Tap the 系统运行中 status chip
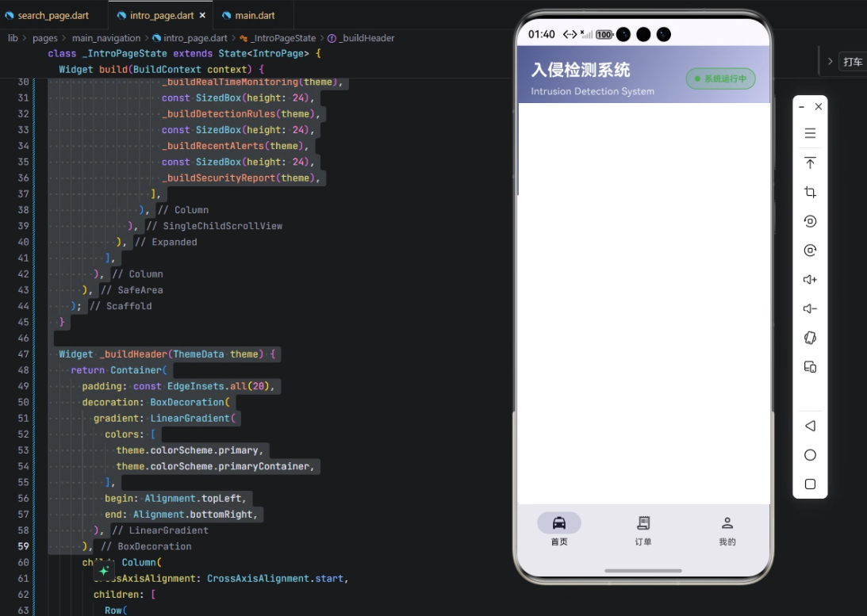This screenshot has height=616, width=867. click(x=720, y=78)
